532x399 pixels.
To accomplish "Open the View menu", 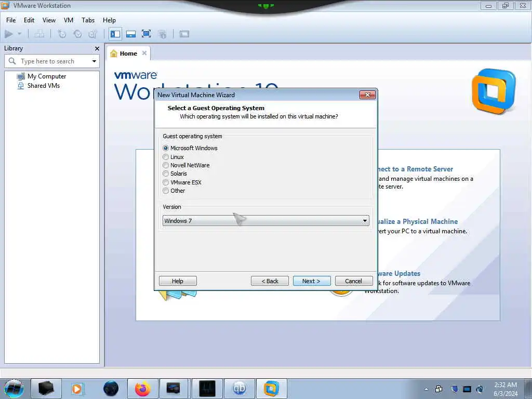I will 49,20.
